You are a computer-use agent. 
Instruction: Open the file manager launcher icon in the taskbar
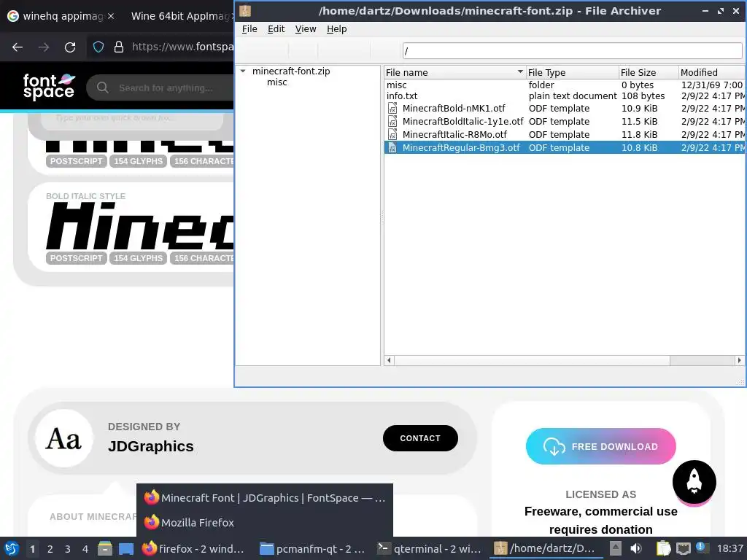pyautogui.click(x=105, y=549)
